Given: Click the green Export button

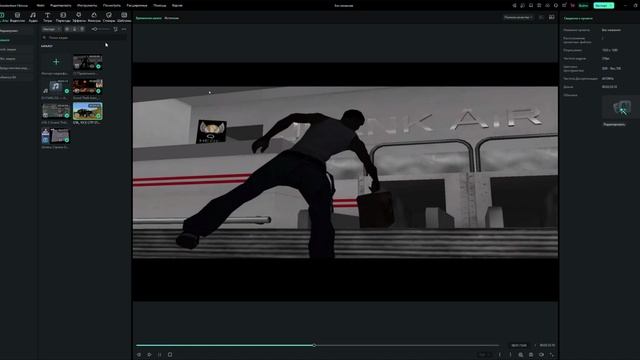Looking at the screenshot, I should [604, 5].
